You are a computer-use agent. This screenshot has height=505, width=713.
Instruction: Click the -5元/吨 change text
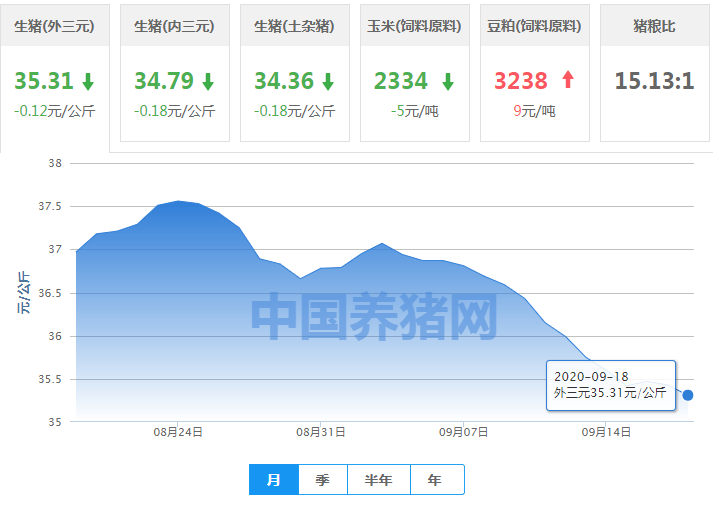click(x=415, y=111)
